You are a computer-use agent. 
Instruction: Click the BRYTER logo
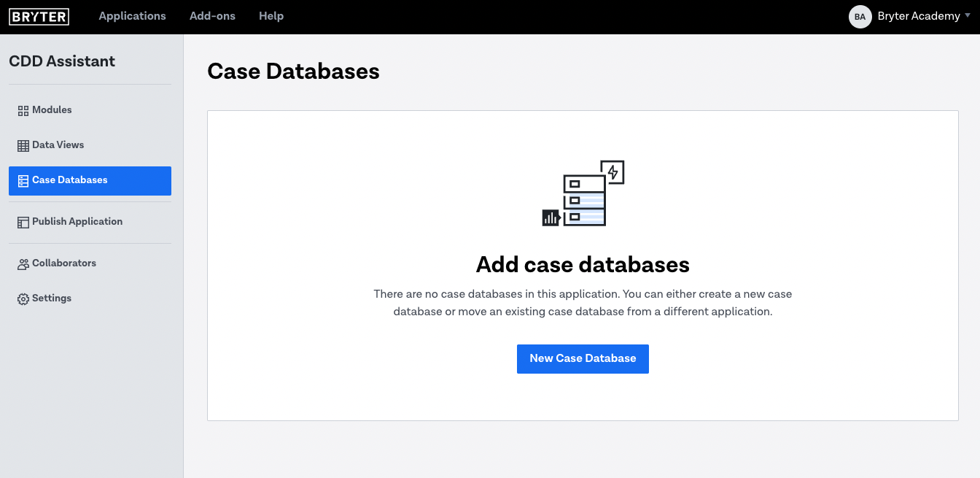pos(39,16)
